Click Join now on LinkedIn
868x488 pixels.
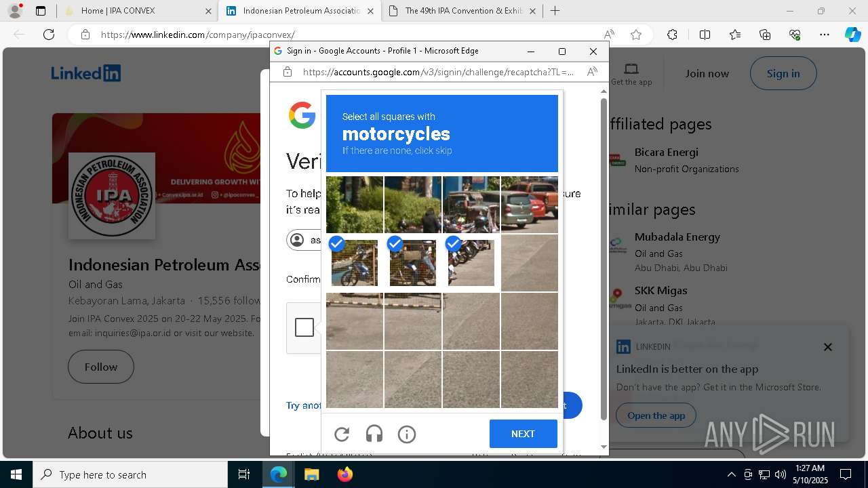point(707,73)
